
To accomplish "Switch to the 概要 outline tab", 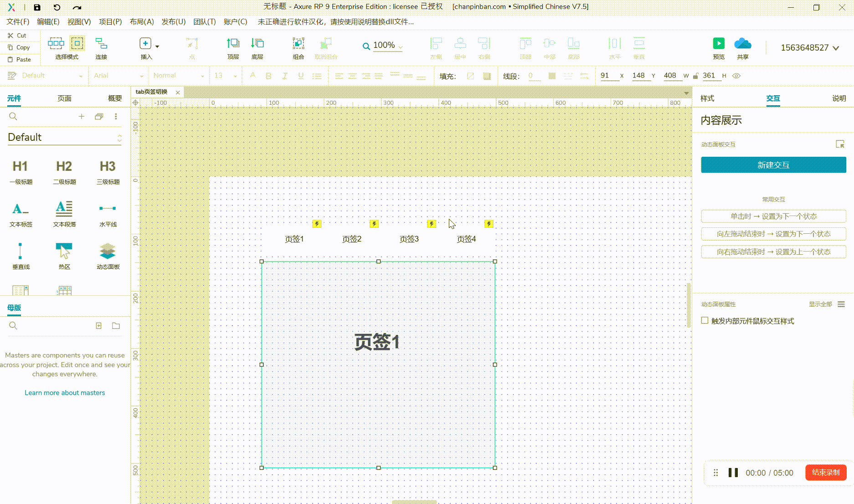I will click(x=115, y=98).
